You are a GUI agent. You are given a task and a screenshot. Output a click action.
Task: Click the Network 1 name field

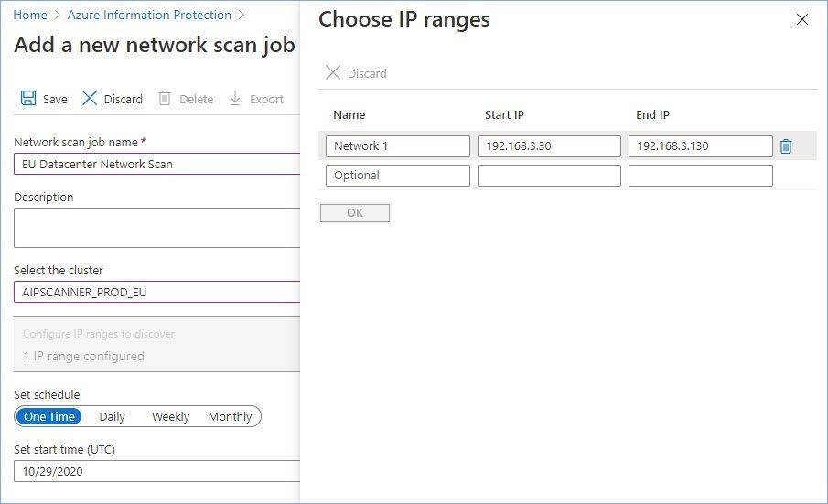tap(398, 146)
